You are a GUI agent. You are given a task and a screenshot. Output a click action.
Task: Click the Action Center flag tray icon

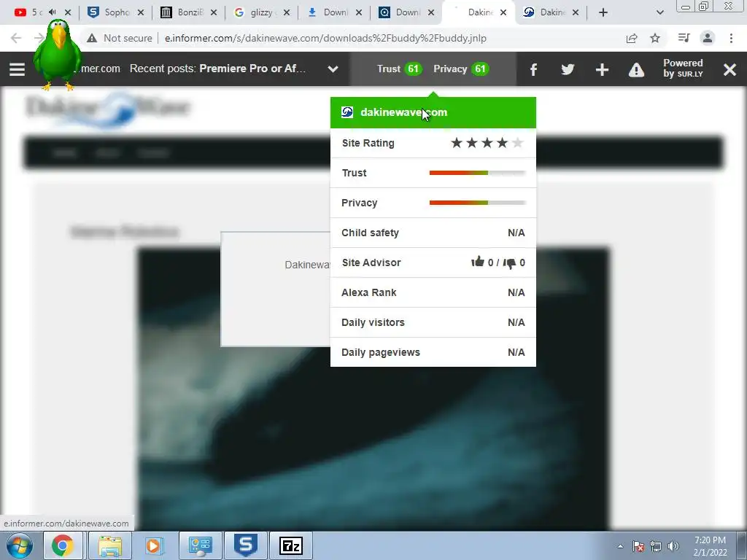tap(638, 546)
